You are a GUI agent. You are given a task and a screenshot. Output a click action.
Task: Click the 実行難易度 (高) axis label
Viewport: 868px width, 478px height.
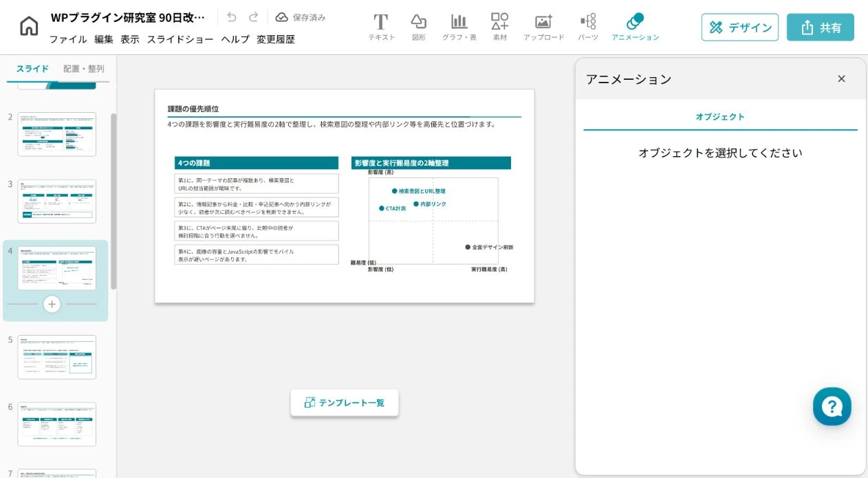(x=489, y=269)
